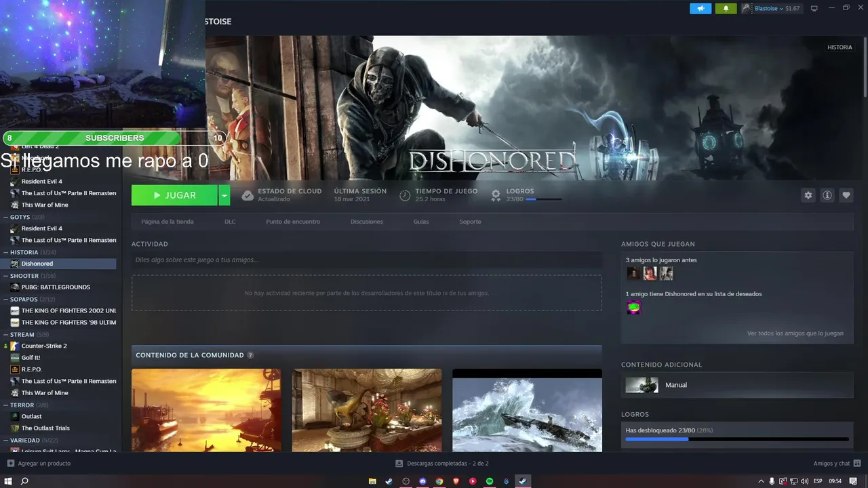Open the Guías tab
Viewport: 868px width, 488px height.
pyautogui.click(x=421, y=222)
